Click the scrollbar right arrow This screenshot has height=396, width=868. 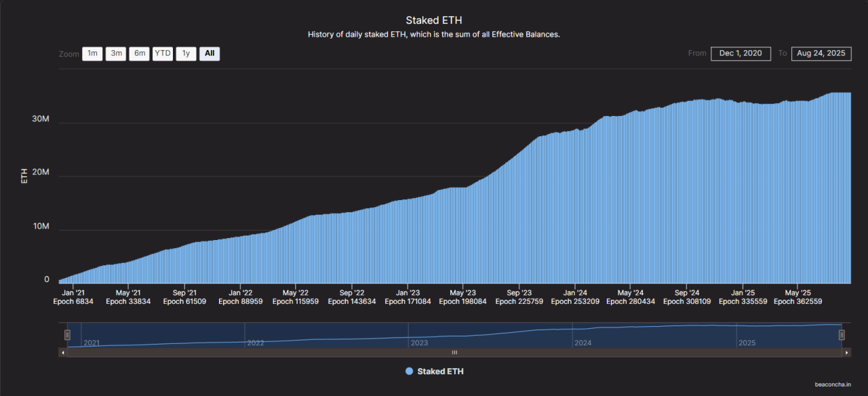coord(846,353)
